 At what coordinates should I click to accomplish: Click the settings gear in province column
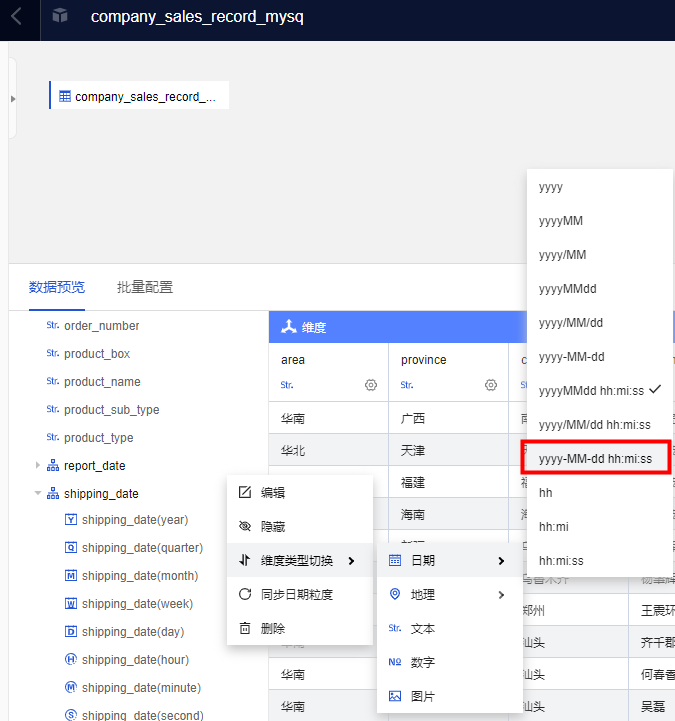[x=491, y=385]
